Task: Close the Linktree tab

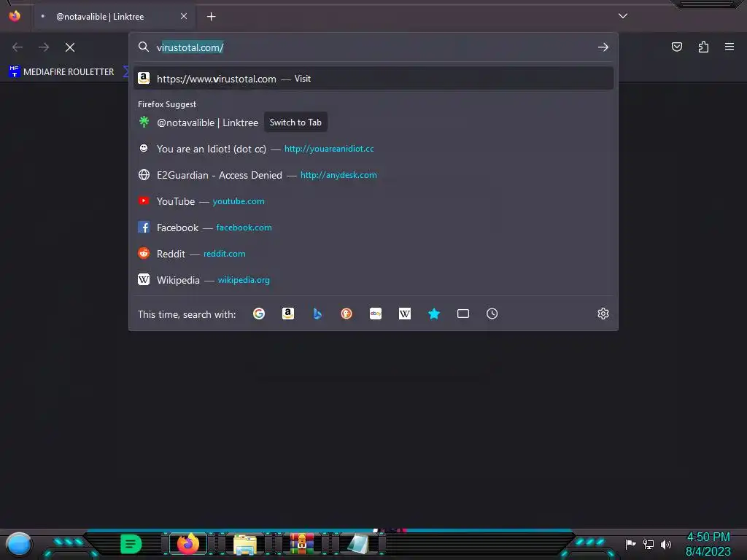Action: 183,17
